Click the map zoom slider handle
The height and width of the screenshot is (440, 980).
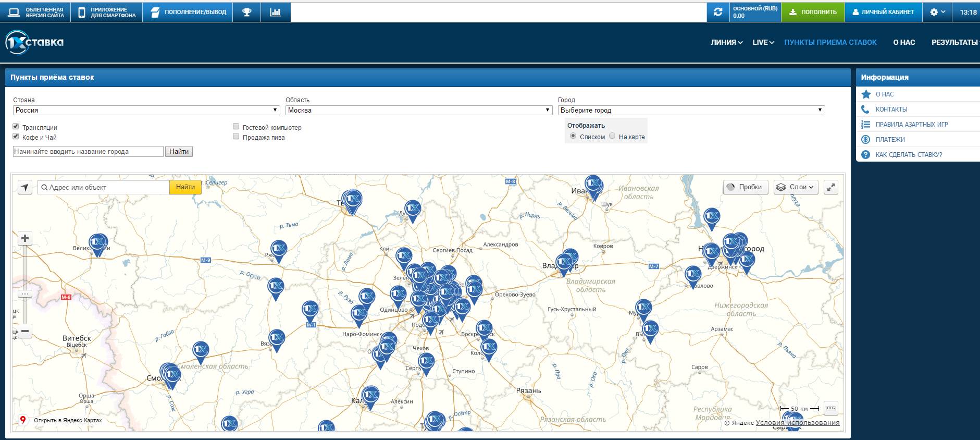pyautogui.click(x=24, y=294)
